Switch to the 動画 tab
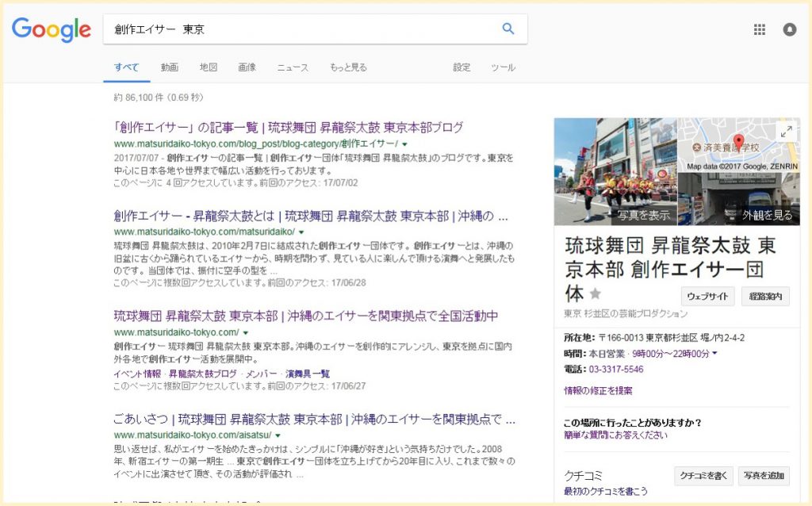 [170, 67]
